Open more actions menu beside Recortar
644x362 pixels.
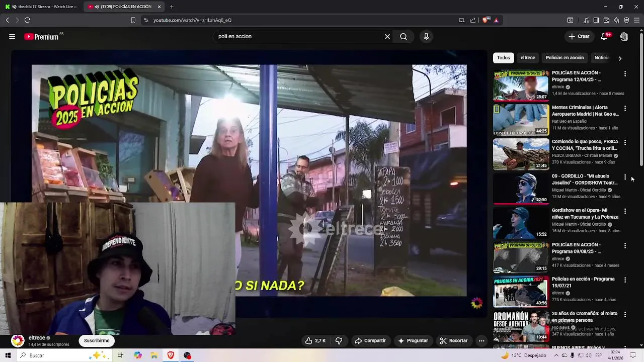pos(481,340)
